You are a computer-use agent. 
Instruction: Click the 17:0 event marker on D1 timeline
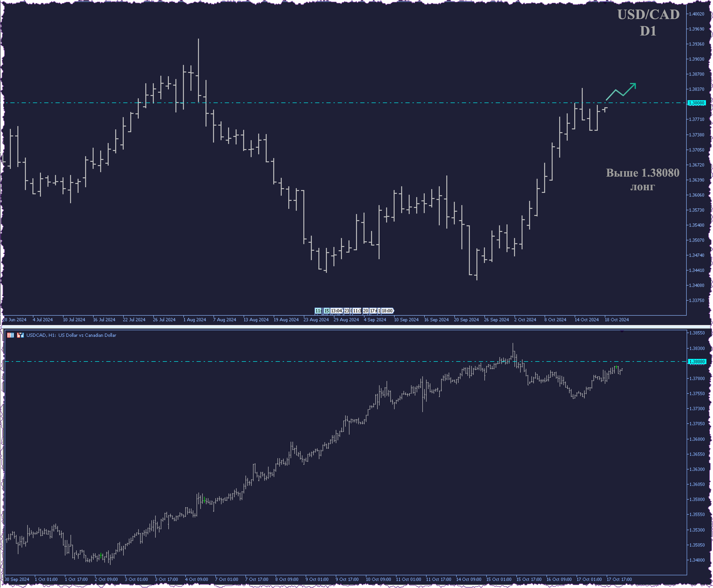(x=373, y=311)
